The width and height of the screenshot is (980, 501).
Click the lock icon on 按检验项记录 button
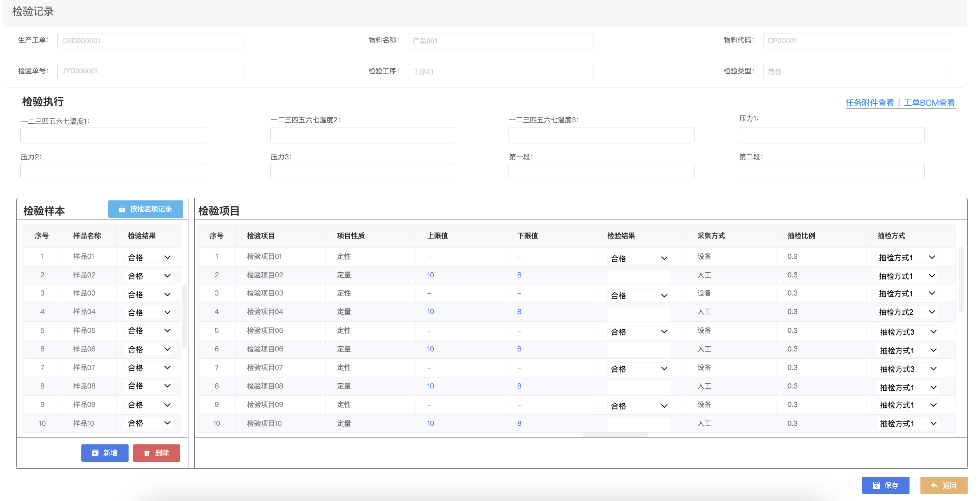pyautogui.click(x=122, y=209)
